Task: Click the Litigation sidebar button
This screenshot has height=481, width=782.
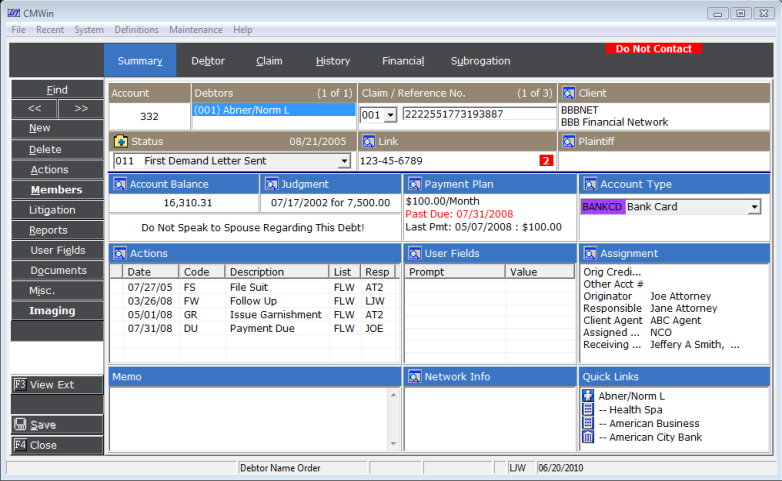Action: tap(53, 210)
